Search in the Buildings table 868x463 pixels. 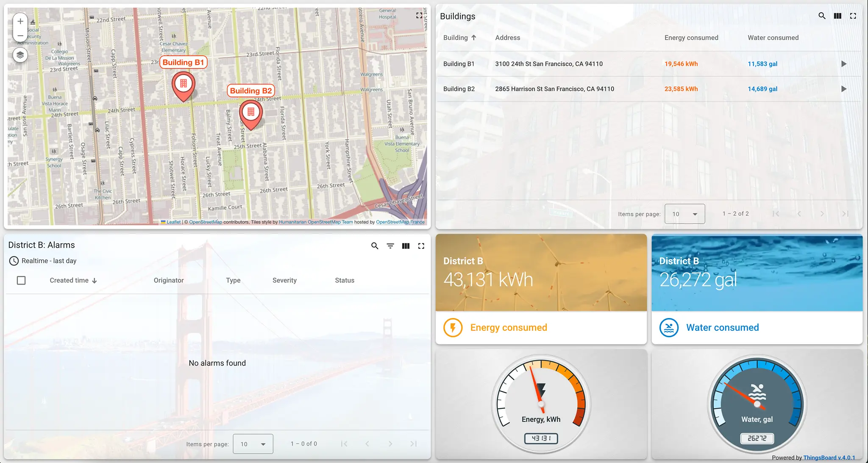822,16
